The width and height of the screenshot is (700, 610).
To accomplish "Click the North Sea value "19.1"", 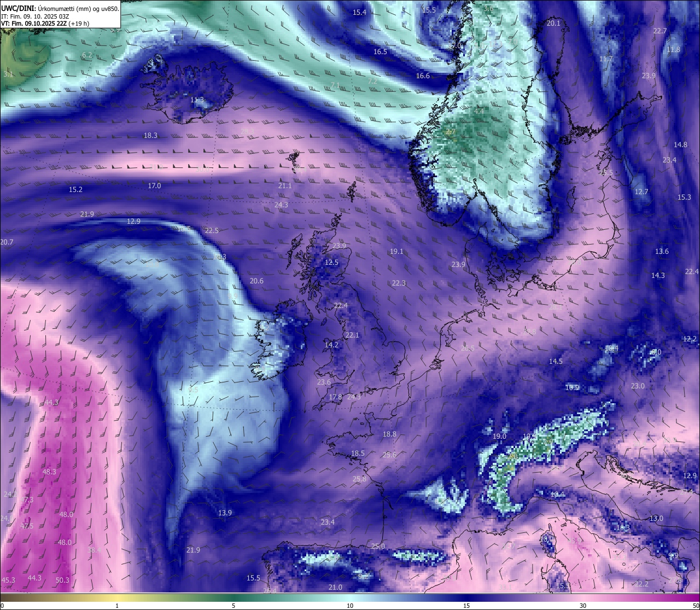I will (x=396, y=251).
